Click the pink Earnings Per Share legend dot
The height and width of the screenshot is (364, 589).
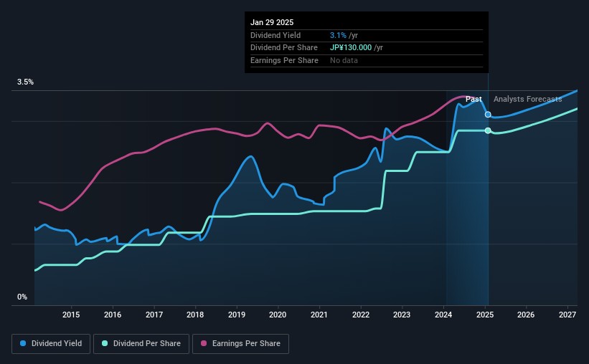[204, 343]
